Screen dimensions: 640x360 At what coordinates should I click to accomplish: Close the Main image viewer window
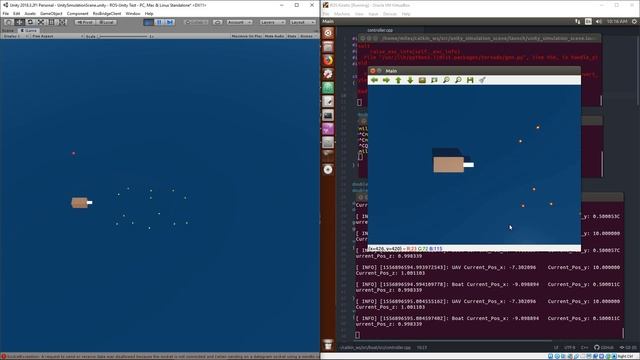click(x=373, y=71)
